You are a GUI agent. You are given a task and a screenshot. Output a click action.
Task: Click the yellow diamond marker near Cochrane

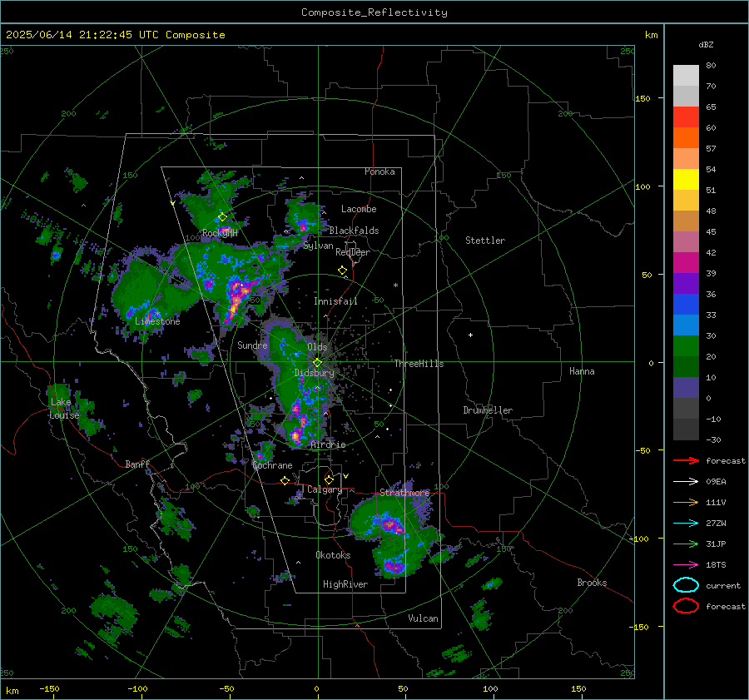tap(285, 481)
